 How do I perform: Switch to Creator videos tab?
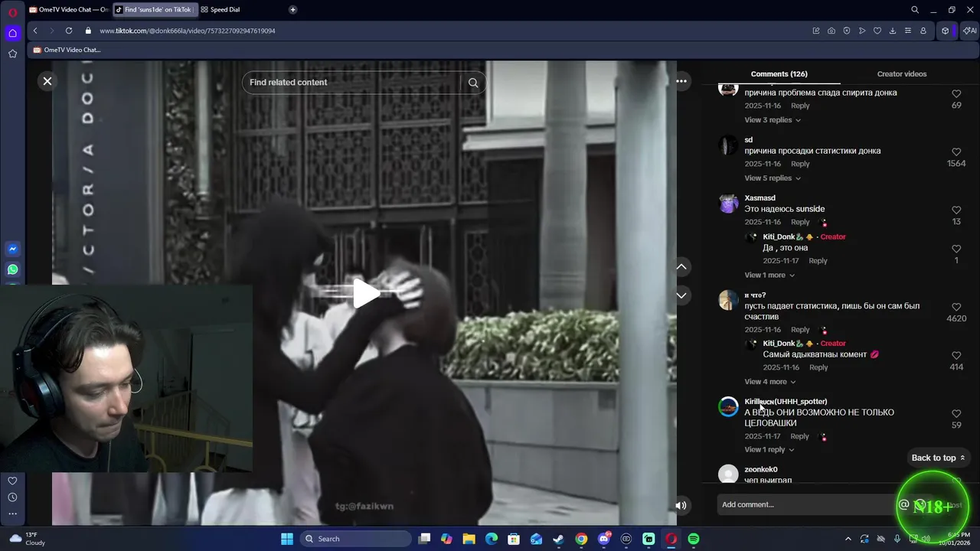tap(901, 74)
